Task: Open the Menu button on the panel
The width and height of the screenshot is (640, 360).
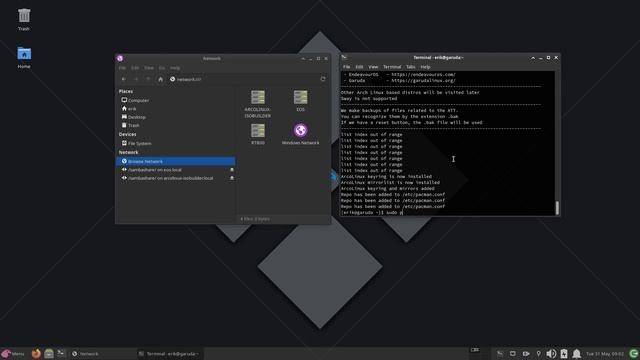Action: point(13,353)
